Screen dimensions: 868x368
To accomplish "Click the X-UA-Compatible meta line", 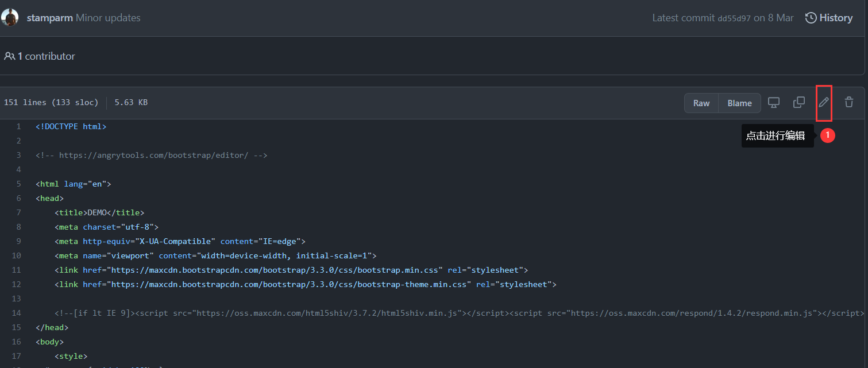I will pos(180,241).
